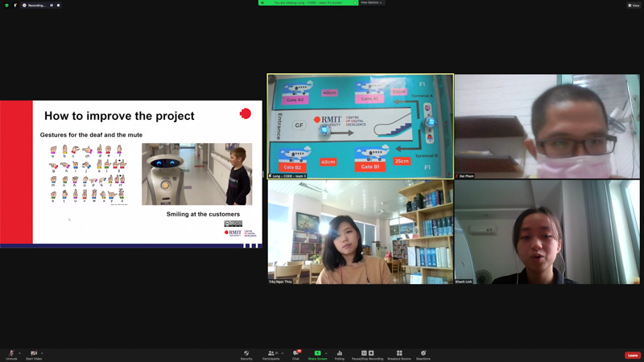This screenshot has width=644, height=362.
Task: Open Breakout Rooms
Action: click(x=399, y=354)
